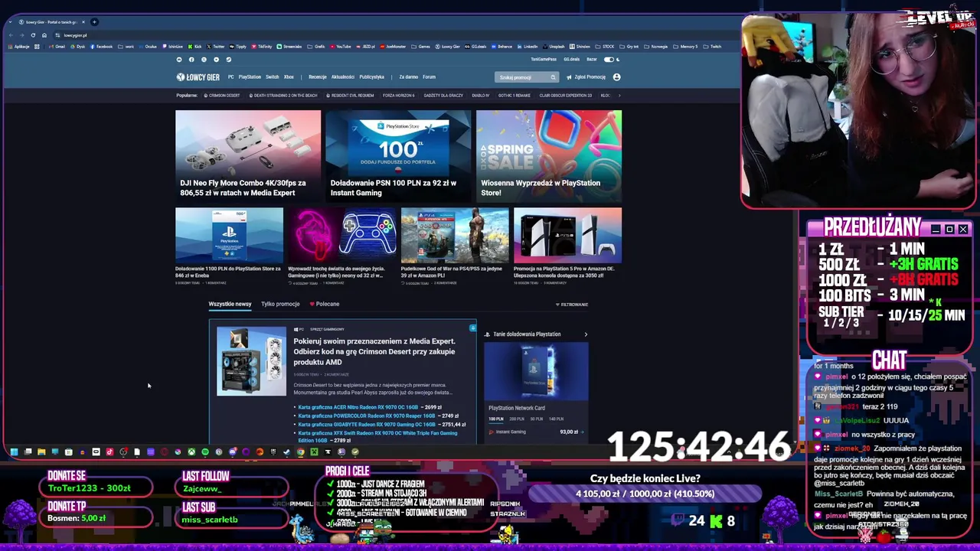Show more popular tags with the arrow

tap(619, 96)
